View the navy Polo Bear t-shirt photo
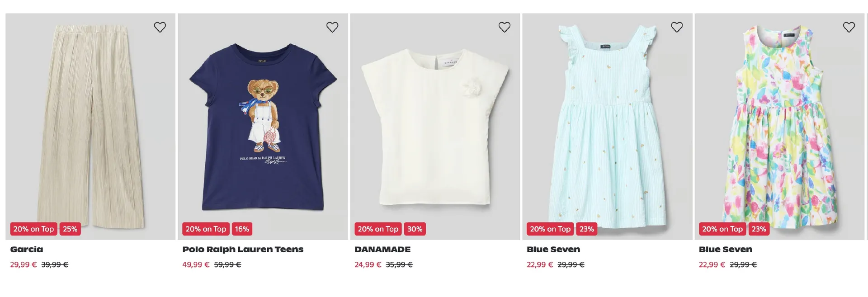This screenshot has height=297, width=868. coord(263,127)
